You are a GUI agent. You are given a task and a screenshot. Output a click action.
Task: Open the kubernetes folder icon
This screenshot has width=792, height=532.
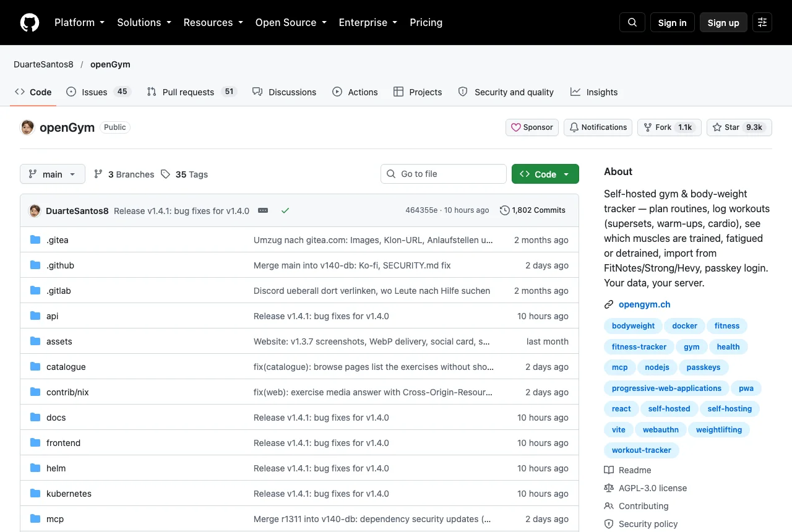[35, 494]
